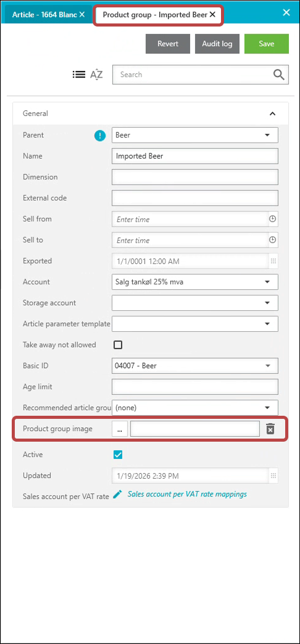Screen dimensions: 300x644
Task: Sort fields alphabetically with AZ icon
Action: pyautogui.click(x=96, y=75)
